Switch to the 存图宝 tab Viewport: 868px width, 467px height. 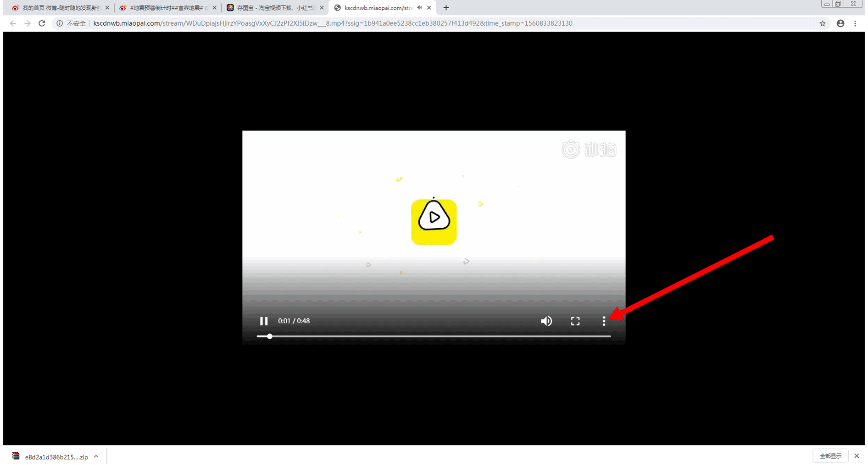click(x=273, y=8)
